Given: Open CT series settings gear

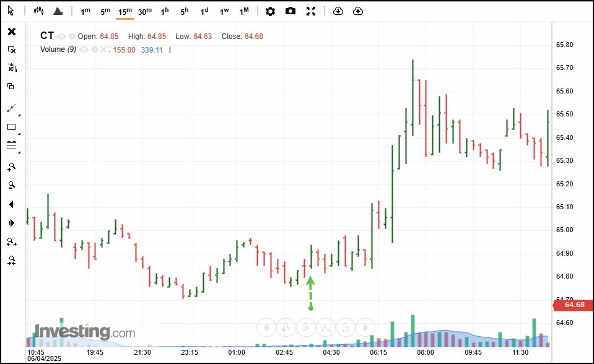Looking at the screenshot, I should pyautogui.click(x=72, y=37).
